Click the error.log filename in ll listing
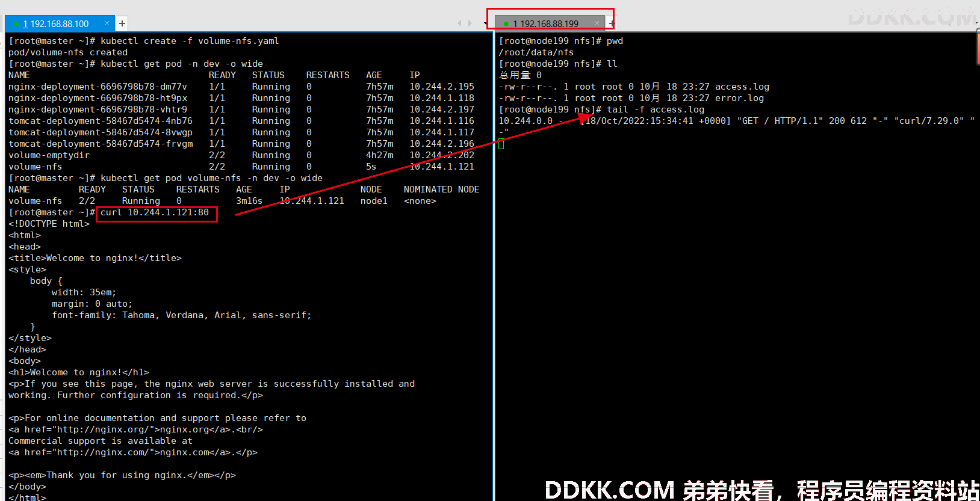980x501 pixels. point(739,98)
